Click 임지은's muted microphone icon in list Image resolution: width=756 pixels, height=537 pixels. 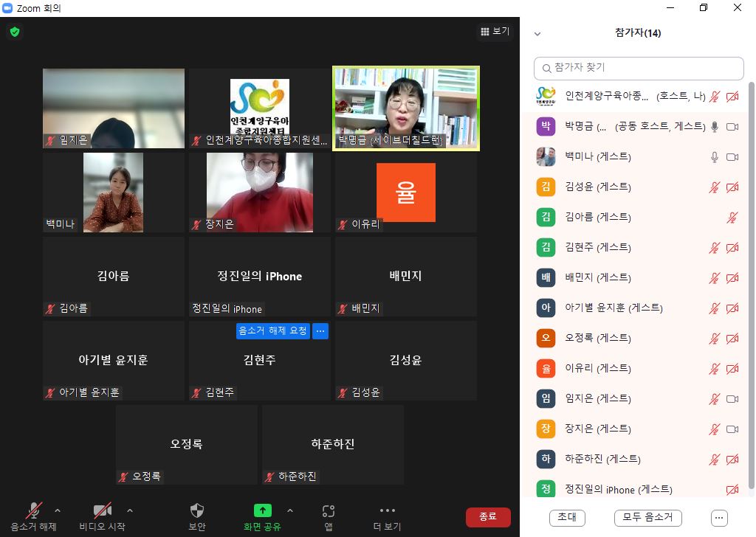point(714,399)
